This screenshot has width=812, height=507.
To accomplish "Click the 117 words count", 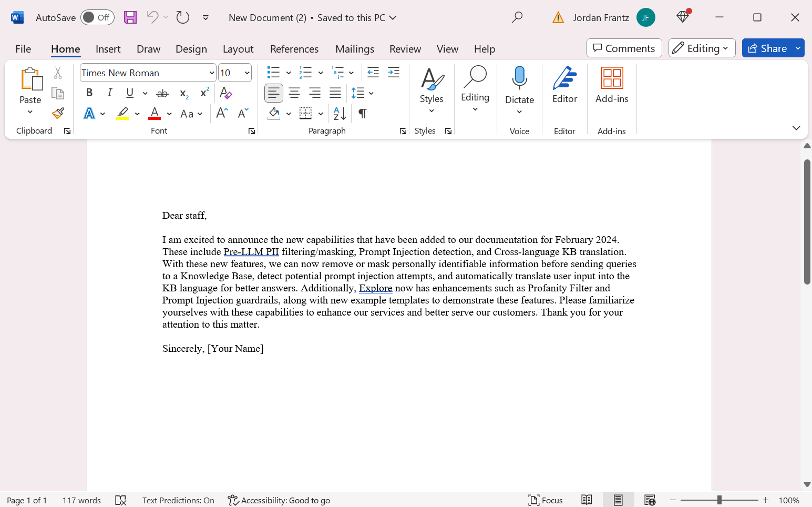I will click(81, 500).
